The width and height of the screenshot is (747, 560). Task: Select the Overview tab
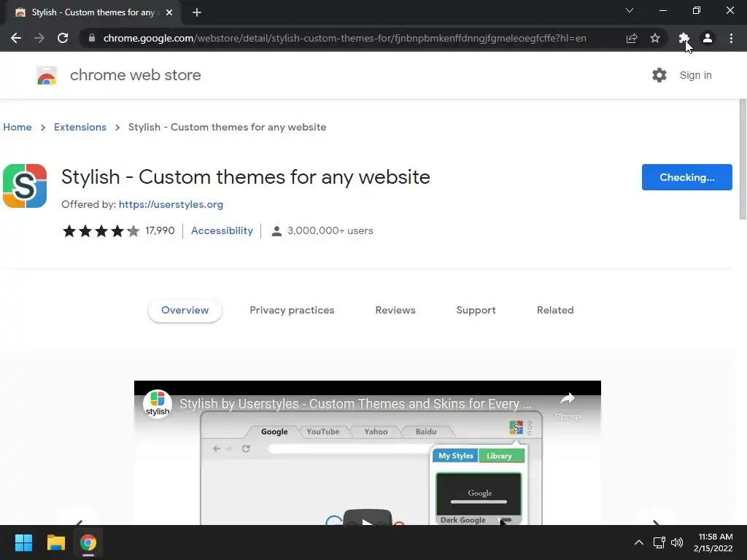coord(185,310)
